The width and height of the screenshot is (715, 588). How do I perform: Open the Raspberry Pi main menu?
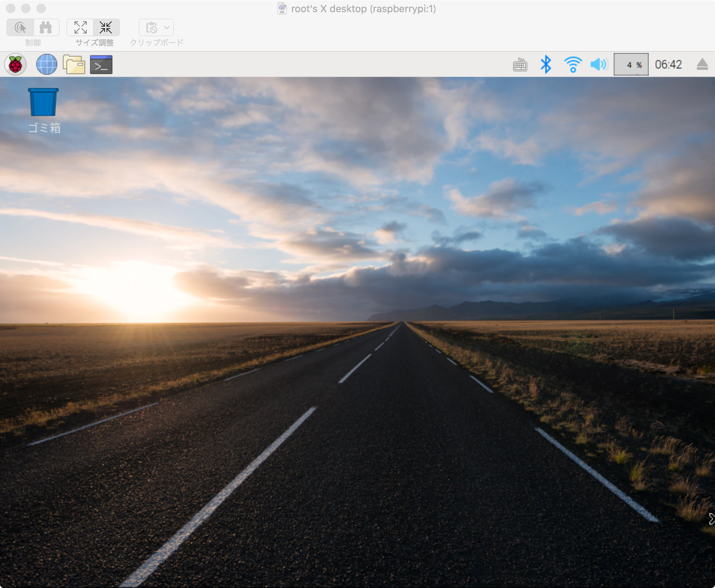[16, 64]
